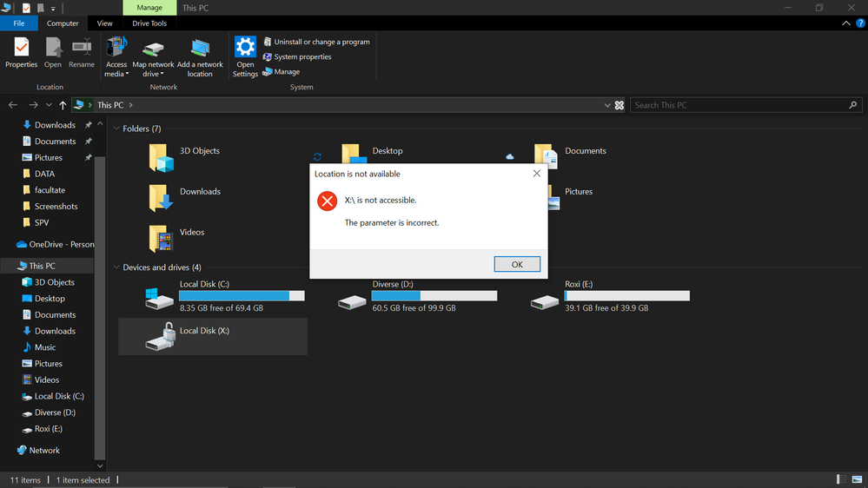Select Network in navigation pane

tap(44, 451)
